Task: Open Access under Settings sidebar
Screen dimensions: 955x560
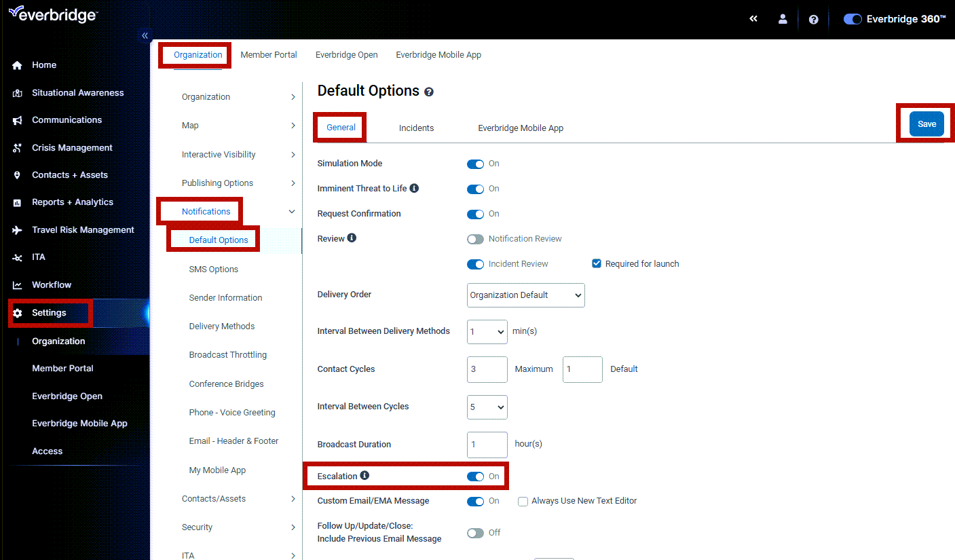Action: click(x=48, y=451)
